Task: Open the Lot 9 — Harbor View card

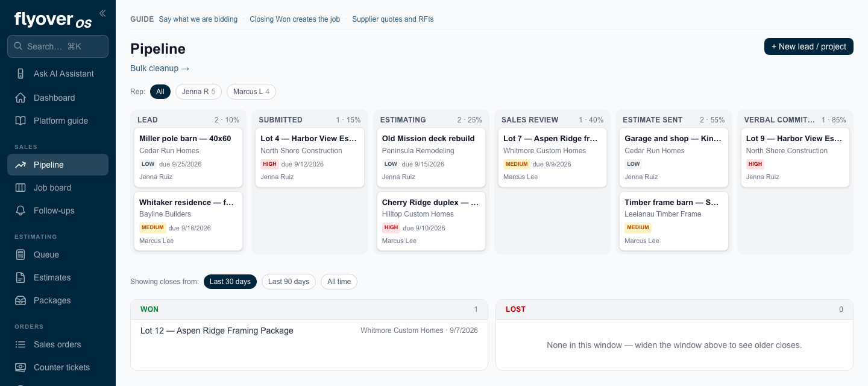Action: coord(795,157)
